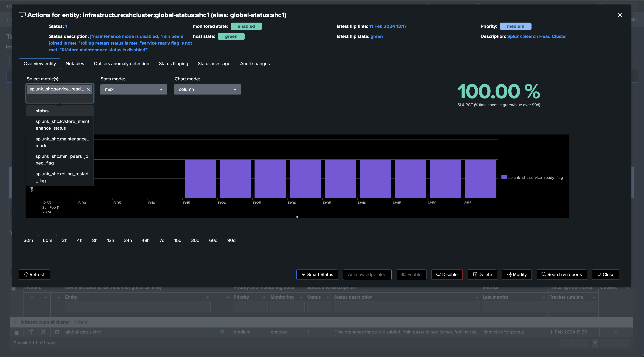The image size is (644, 357).
Task: Click the Notables tab link
Action: (x=75, y=63)
